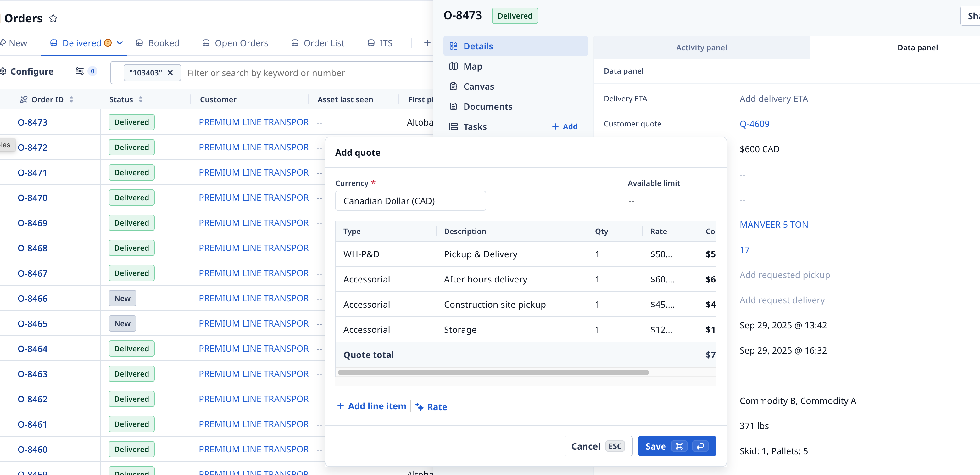Viewport: 980px width, 475px height.
Task: Open the Currency dropdown field
Action: pyautogui.click(x=410, y=201)
